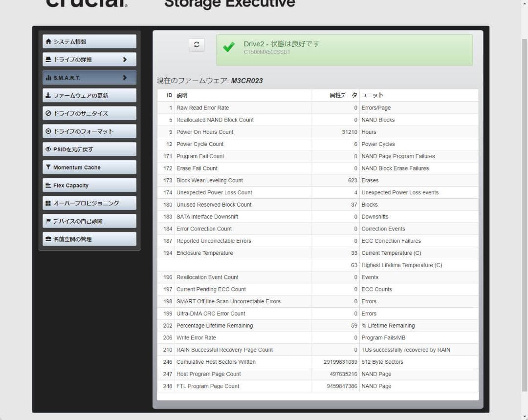Click the refresh icon above the drive status
528x420 pixels.
click(x=197, y=44)
